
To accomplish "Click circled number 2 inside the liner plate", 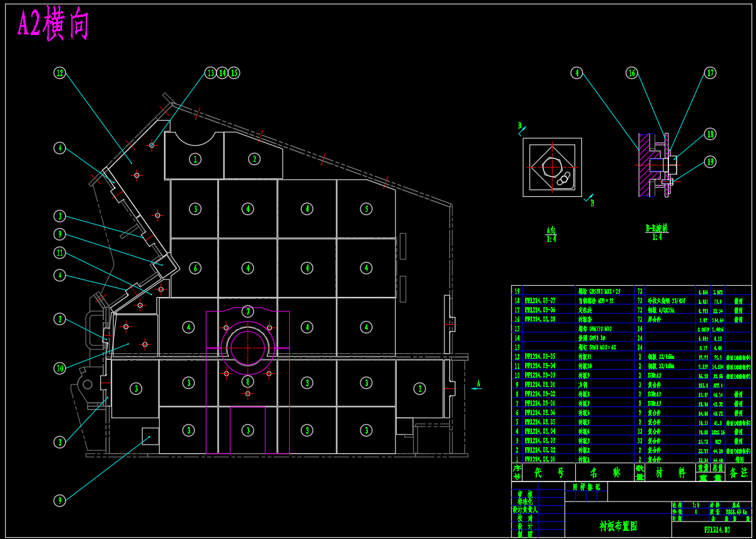I will pyautogui.click(x=254, y=159).
